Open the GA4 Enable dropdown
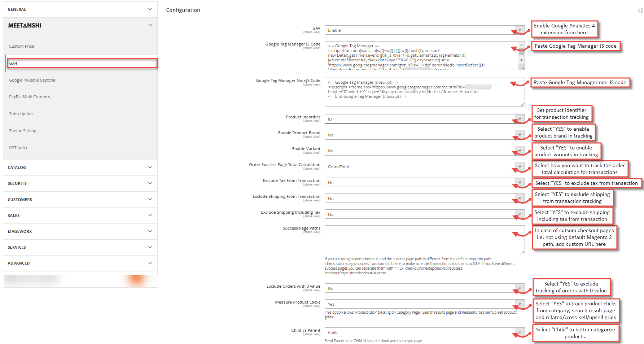The image size is (644, 344). [425, 30]
